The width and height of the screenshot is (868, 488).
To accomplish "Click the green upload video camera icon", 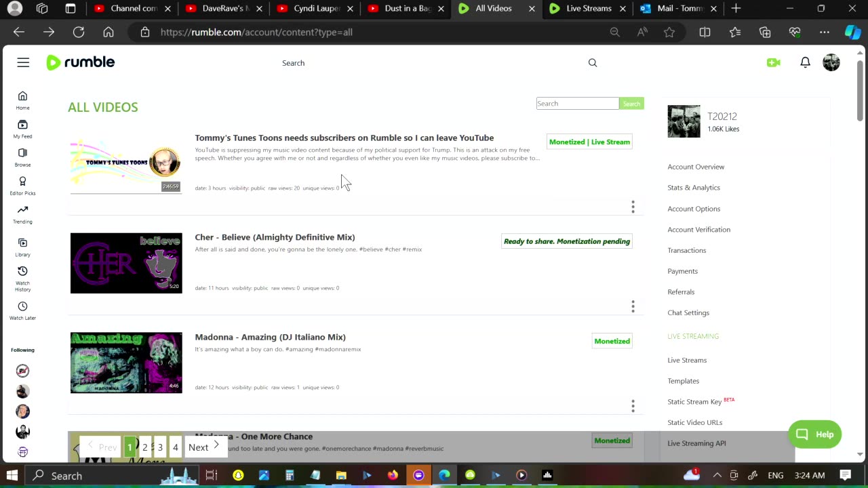I will pyautogui.click(x=773, y=62).
